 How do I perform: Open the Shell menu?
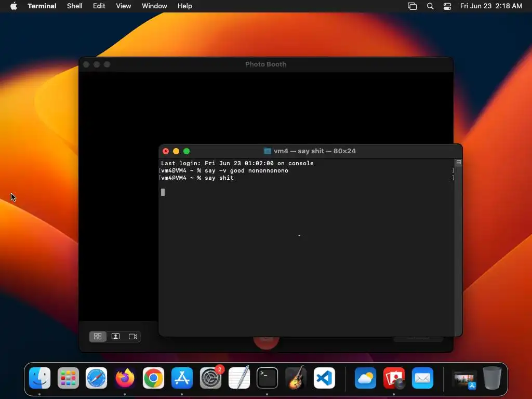75,6
